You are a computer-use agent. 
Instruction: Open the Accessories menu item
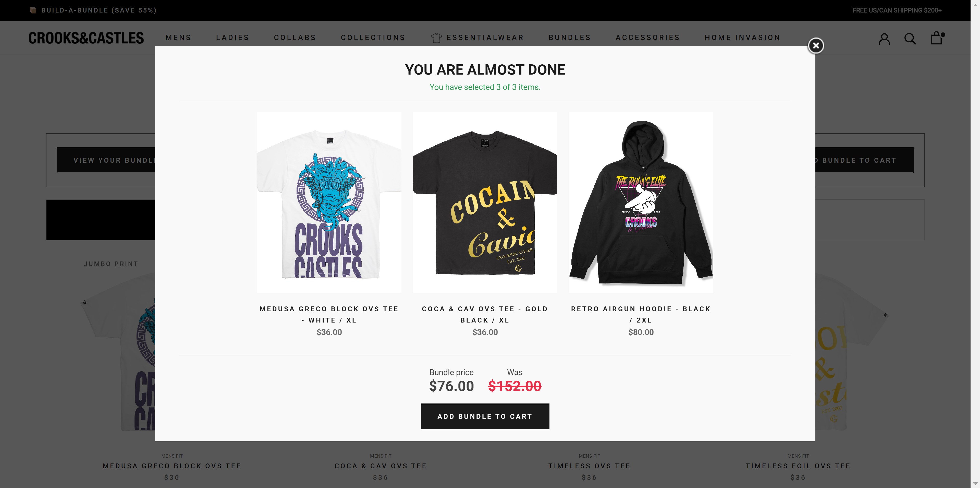click(647, 38)
